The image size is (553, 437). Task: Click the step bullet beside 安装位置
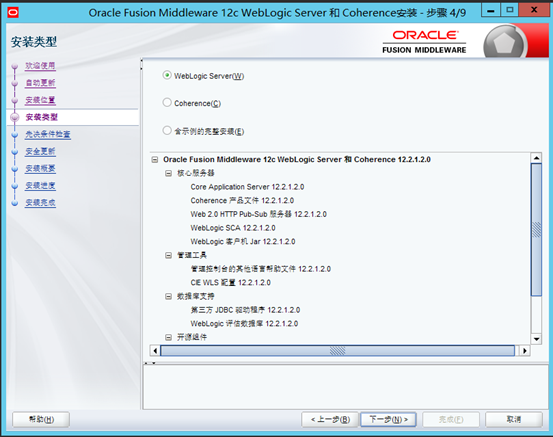[x=14, y=101]
